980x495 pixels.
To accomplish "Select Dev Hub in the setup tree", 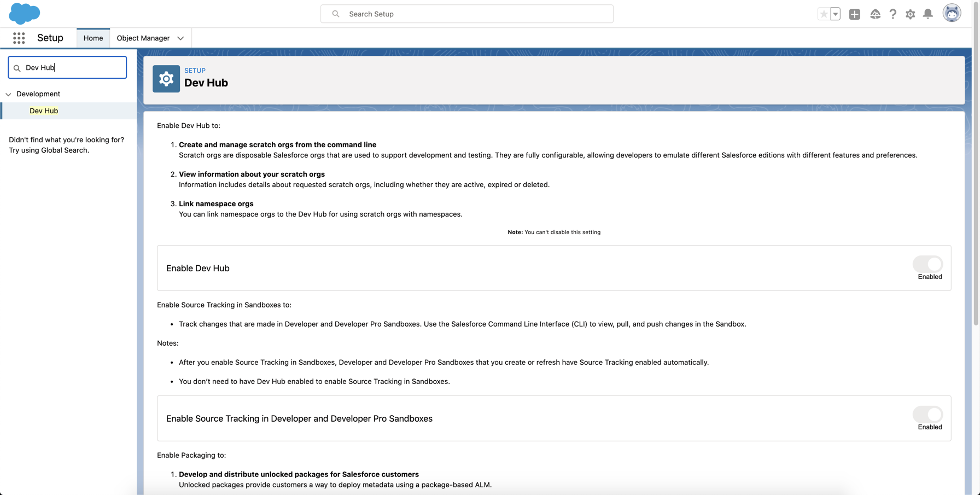I will [44, 110].
